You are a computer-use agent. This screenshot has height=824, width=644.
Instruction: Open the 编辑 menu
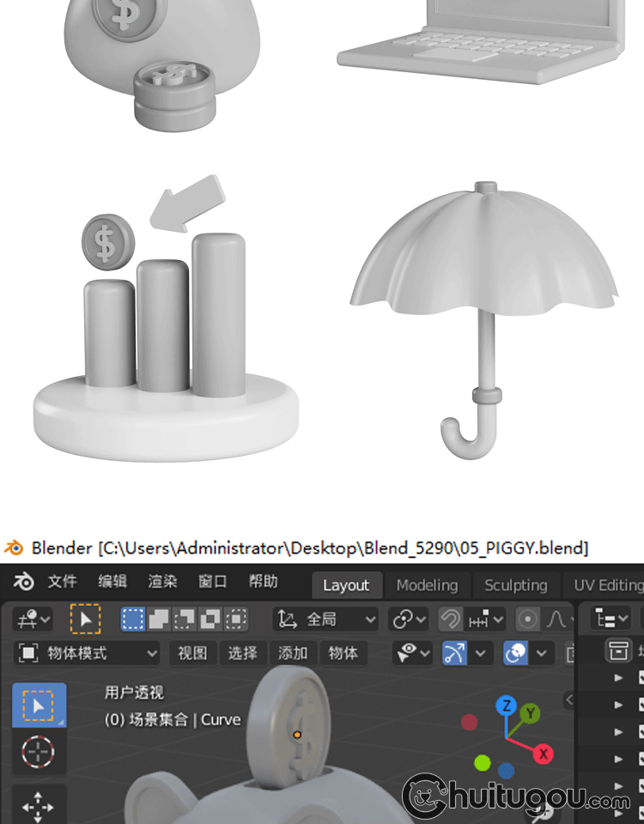tap(112, 582)
